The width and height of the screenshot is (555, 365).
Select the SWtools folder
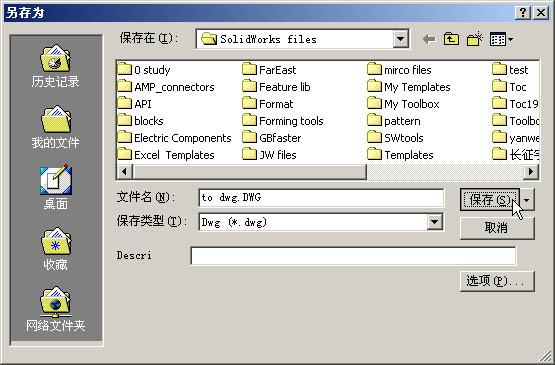pyautogui.click(x=395, y=138)
